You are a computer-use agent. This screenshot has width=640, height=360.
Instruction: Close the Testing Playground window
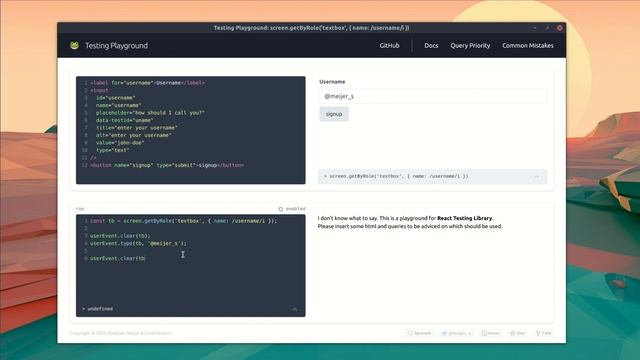click(560, 28)
